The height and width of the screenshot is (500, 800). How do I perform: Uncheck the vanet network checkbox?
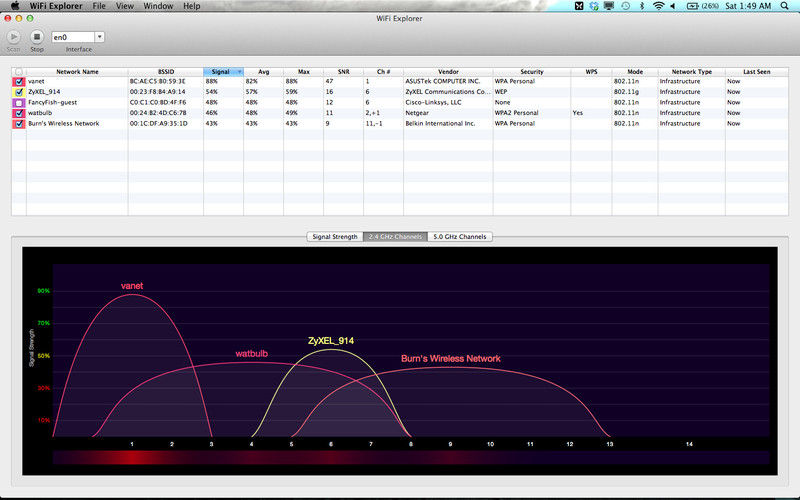click(19, 81)
